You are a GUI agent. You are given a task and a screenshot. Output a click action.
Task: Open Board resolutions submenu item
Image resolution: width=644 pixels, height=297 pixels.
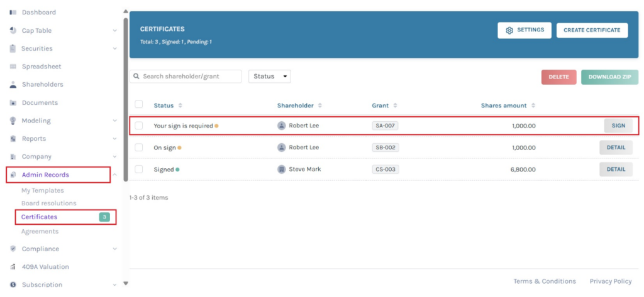click(x=49, y=203)
